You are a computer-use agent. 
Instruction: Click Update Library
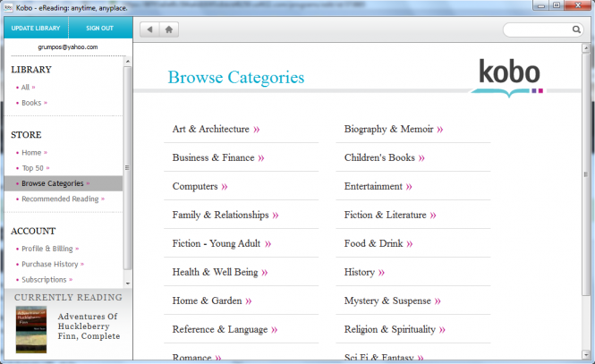tap(36, 28)
